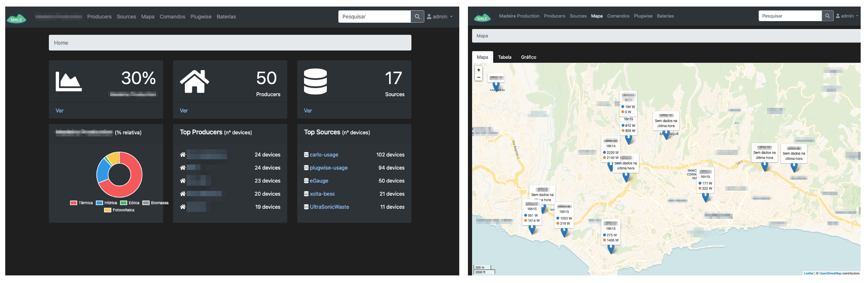Switch to the Tabela tab
Screen dimensions: 868x283
(504, 57)
